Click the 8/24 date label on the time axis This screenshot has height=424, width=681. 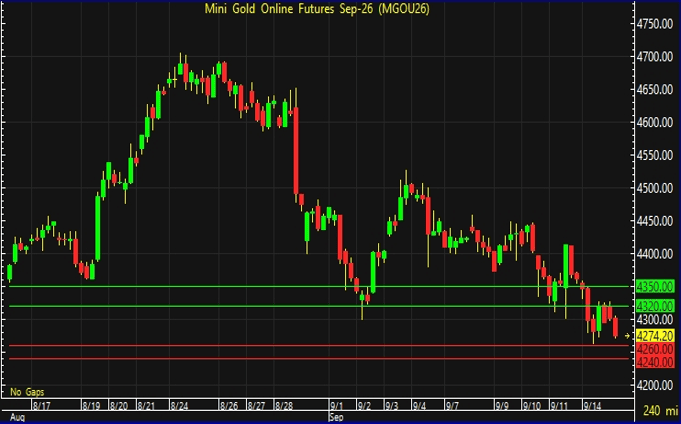[179, 406]
